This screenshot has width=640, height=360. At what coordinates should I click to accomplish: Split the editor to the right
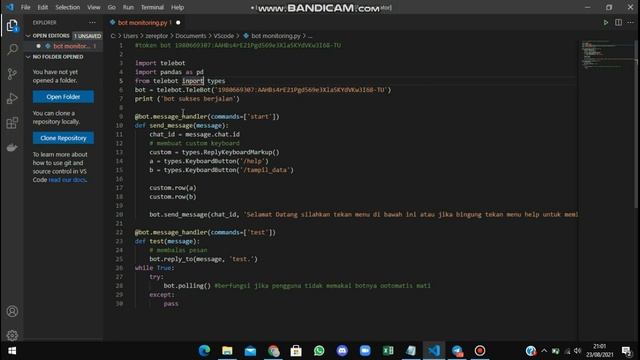click(618, 22)
